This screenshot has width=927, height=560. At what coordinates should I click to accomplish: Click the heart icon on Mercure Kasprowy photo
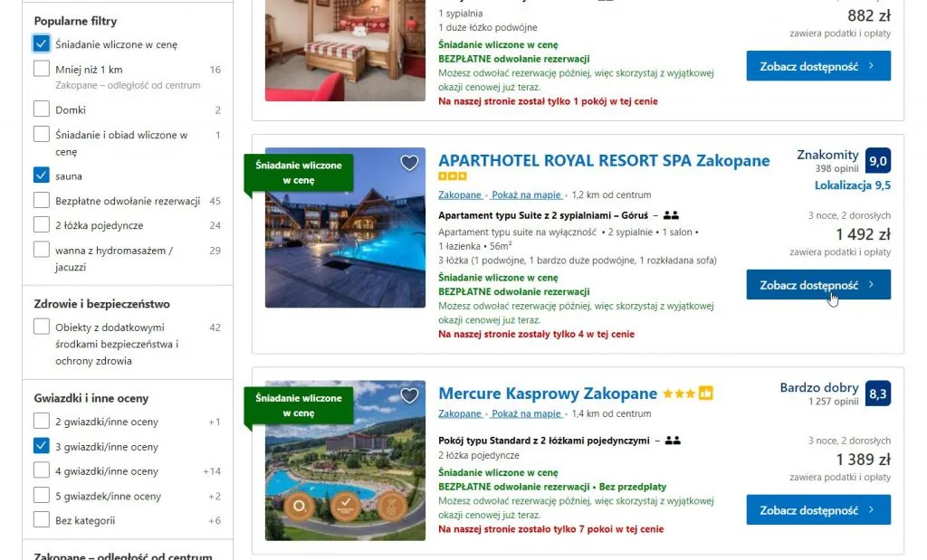pos(409,395)
